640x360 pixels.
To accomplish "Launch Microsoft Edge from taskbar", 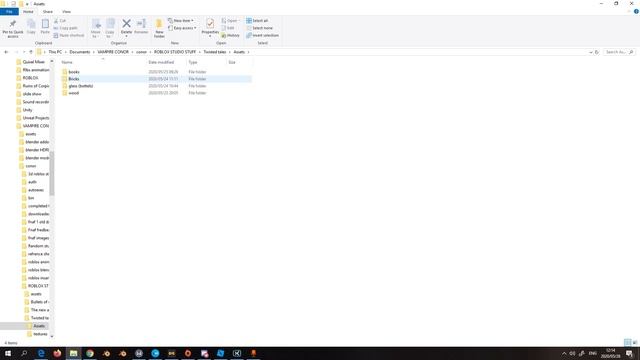I will coord(41,353).
